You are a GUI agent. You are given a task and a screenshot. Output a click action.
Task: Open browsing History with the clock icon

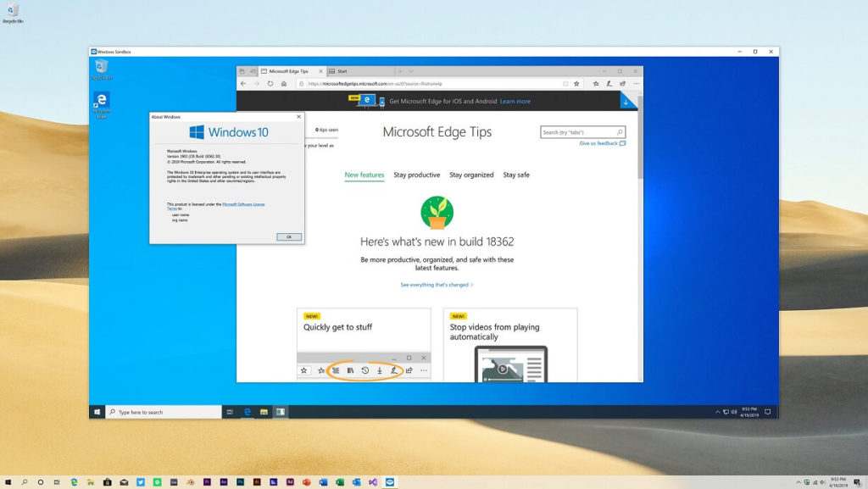364,370
